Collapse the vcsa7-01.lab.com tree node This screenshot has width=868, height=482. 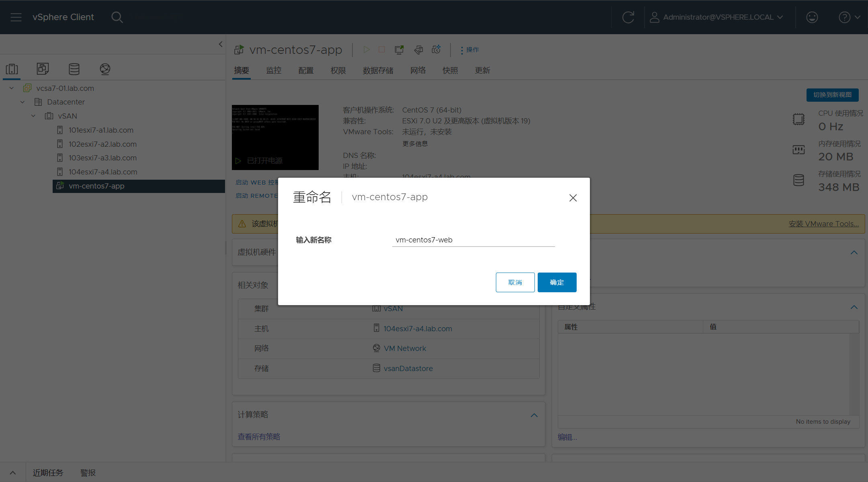[12, 88]
